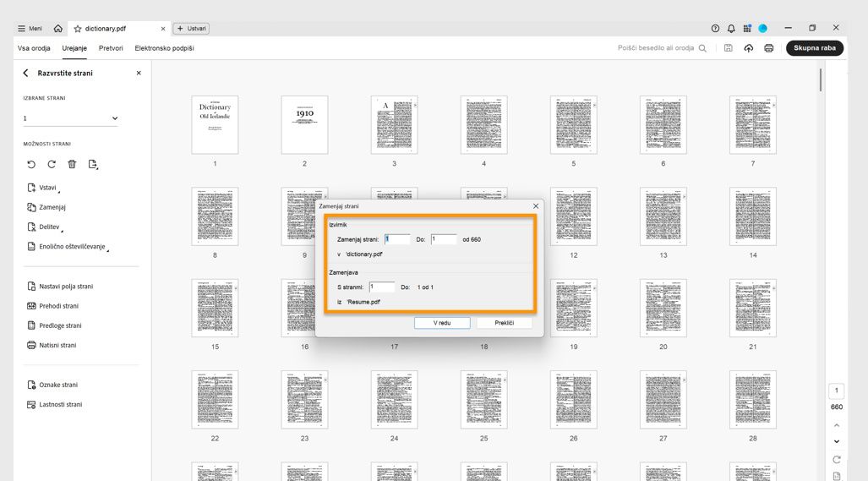Select page 22 thumbnail

coord(215,400)
